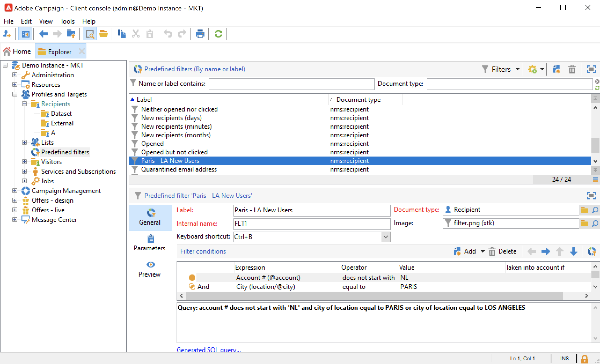Toggle the show explorer tree toolbar button

(x=25, y=34)
